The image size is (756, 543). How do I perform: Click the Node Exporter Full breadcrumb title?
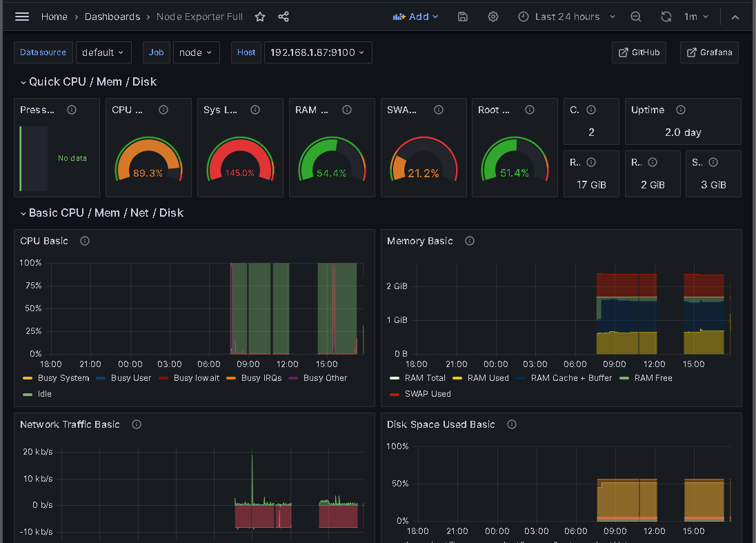[x=199, y=17]
